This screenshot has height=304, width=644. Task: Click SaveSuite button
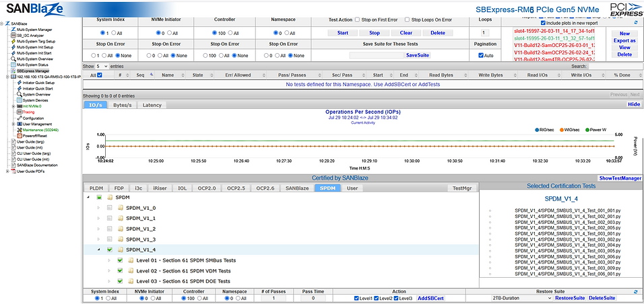[418, 55]
